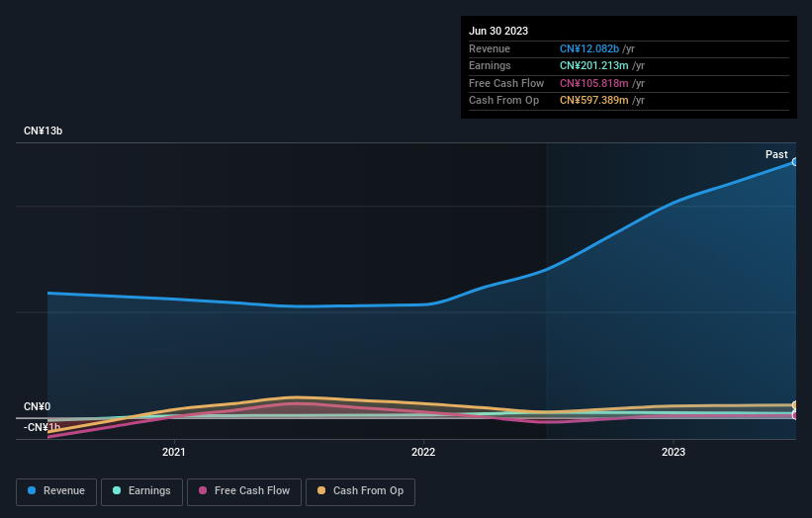Image resolution: width=812 pixels, height=518 pixels.
Task: Click the CN¥597.389m cash from op value
Action: point(594,101)
